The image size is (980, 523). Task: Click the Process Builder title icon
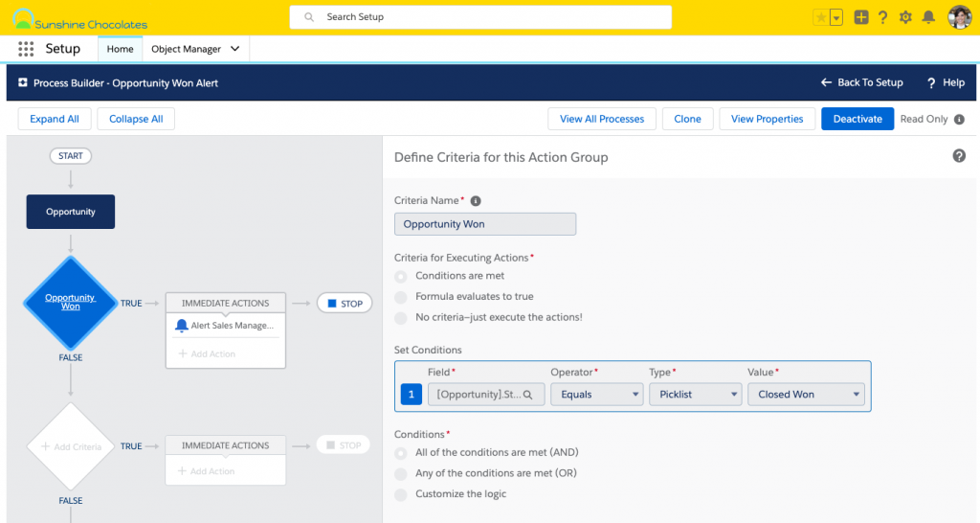click(x=23, y=82)
